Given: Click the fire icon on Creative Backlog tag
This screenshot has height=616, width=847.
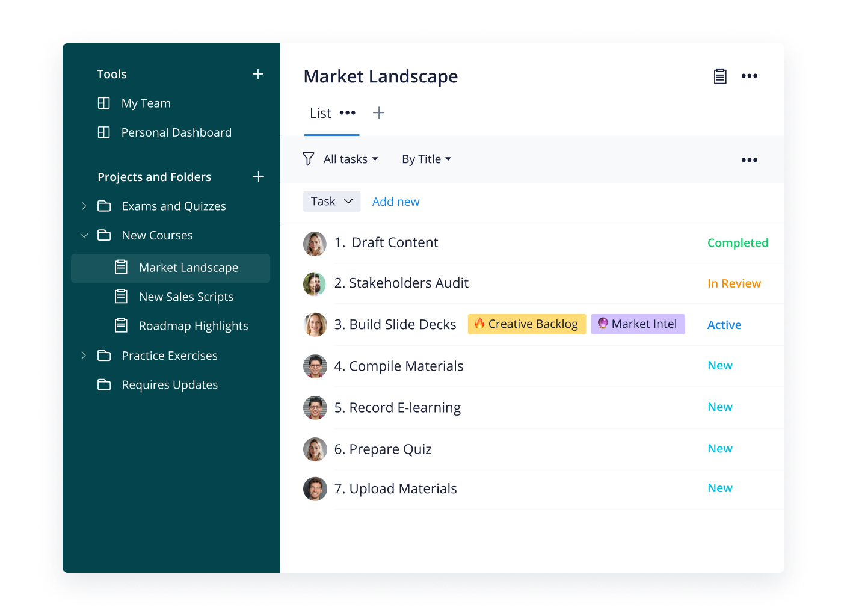Looking at the screenshot, I should tap(479, 324).
